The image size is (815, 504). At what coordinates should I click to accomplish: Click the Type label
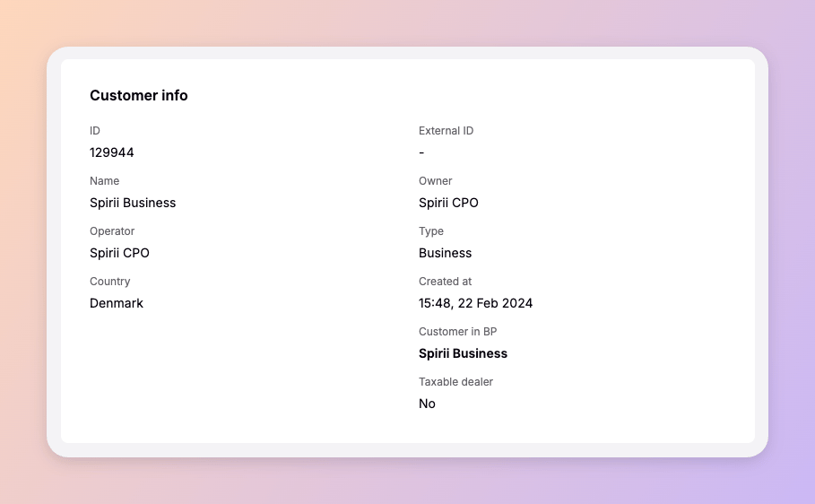coord(431,231)
